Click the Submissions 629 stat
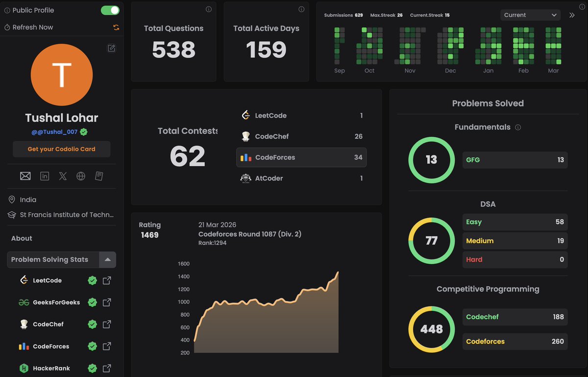This screenshot has width=588, height=377. click(343, 15)
